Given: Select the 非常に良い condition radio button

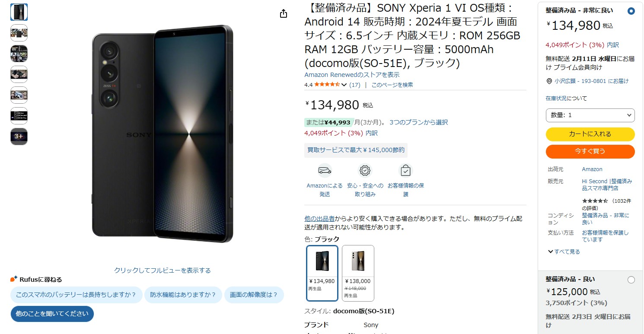Looking at the screenshot, I should point(631,11).
